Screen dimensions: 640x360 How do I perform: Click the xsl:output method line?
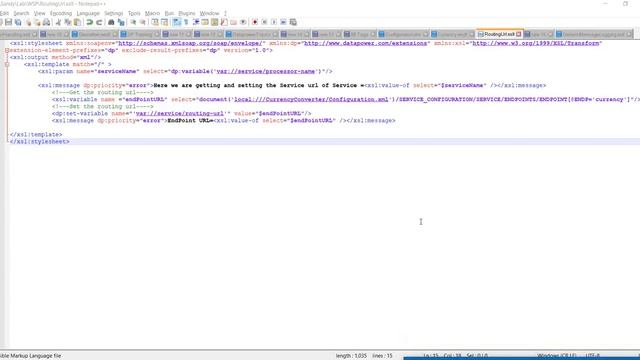55,58
